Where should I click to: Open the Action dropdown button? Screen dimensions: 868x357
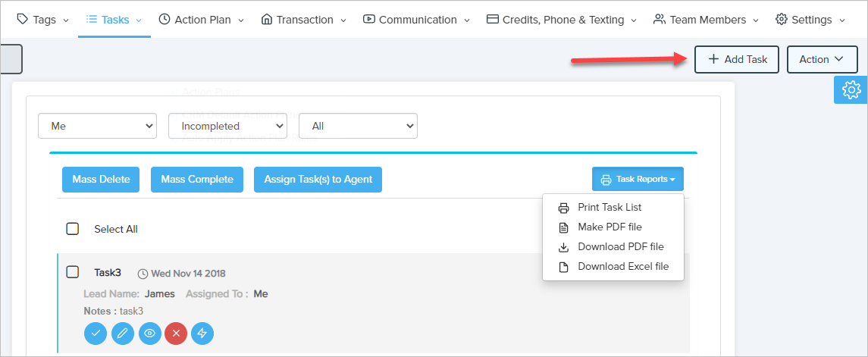[x=822, y=59]
